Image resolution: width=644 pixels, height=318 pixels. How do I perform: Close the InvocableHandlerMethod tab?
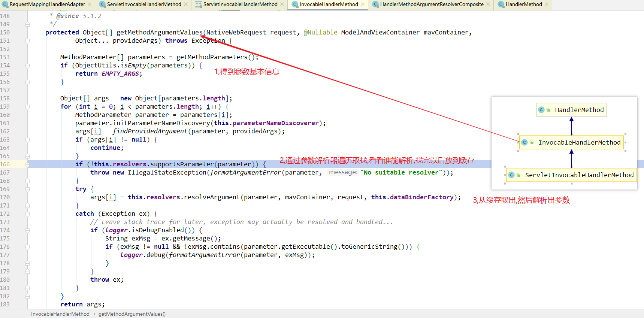(363, 4)
